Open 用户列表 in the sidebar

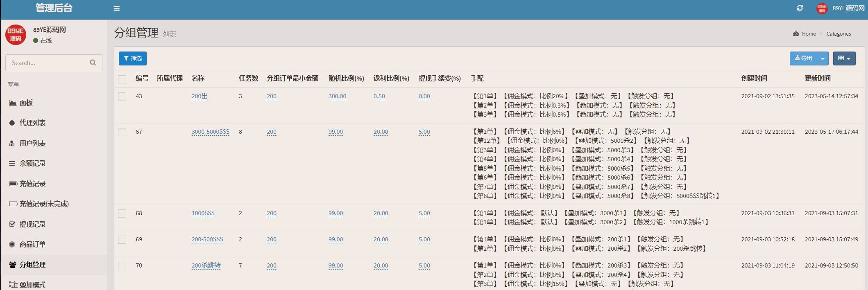pos(32,144)
